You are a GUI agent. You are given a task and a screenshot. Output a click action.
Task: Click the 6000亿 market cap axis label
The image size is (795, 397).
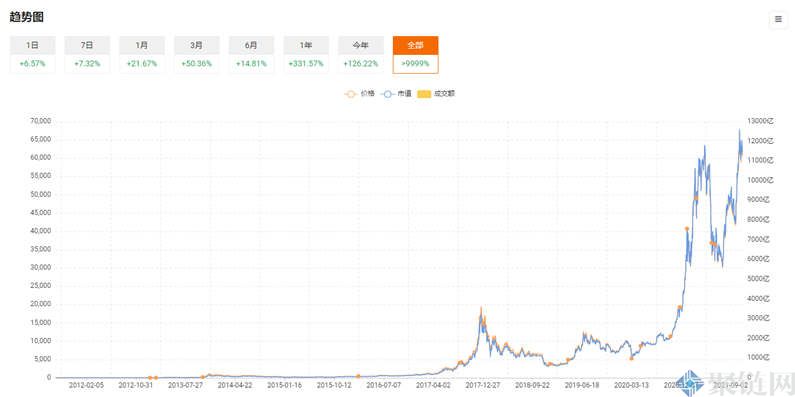coord(758,259)
